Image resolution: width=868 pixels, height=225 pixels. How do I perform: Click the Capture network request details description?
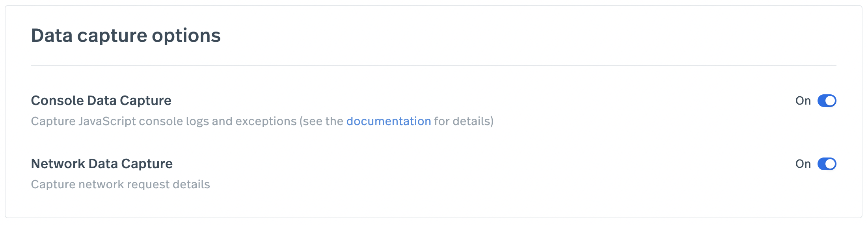[x=121, y=184]
